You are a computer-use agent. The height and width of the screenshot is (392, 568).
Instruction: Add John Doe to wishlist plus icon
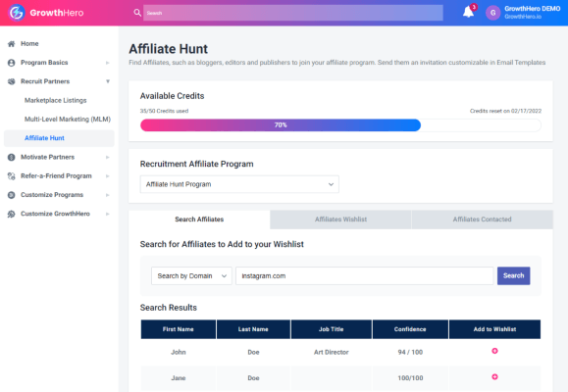(x=494, y=351)
